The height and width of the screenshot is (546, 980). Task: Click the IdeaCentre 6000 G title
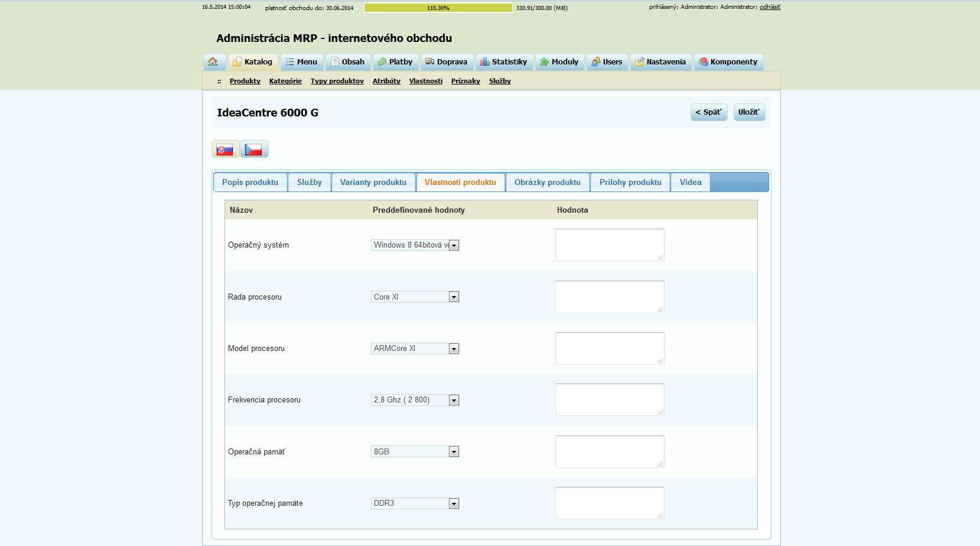[x=268, y=112]
